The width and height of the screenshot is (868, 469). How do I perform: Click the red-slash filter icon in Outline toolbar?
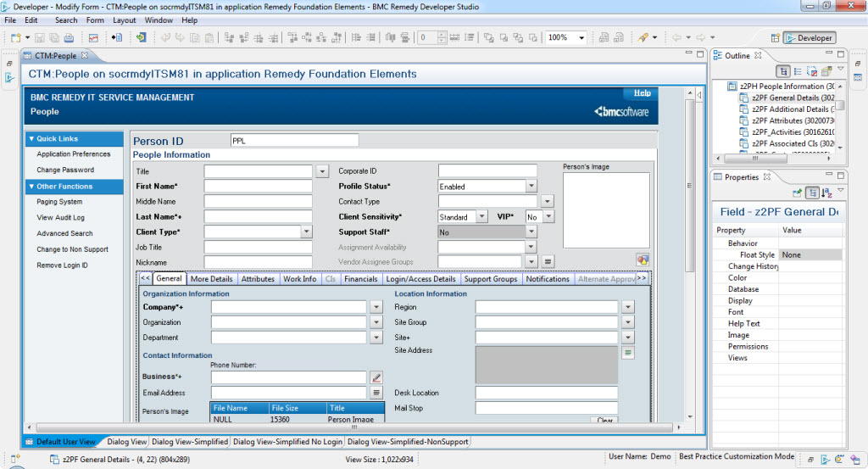pyautogui.click(x=812, y=71)
